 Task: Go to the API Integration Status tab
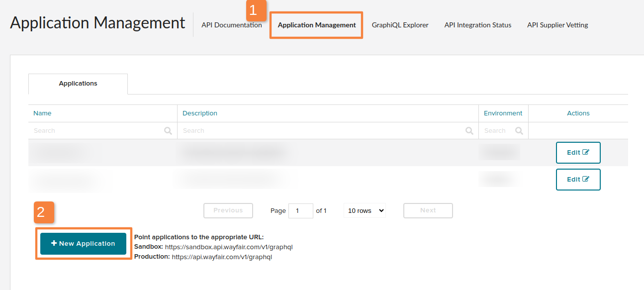click(477, 25)
